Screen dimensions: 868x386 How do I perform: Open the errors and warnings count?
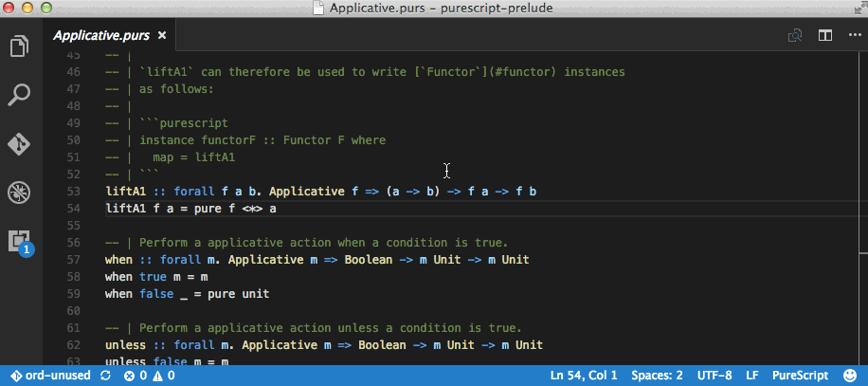(151, 376)
